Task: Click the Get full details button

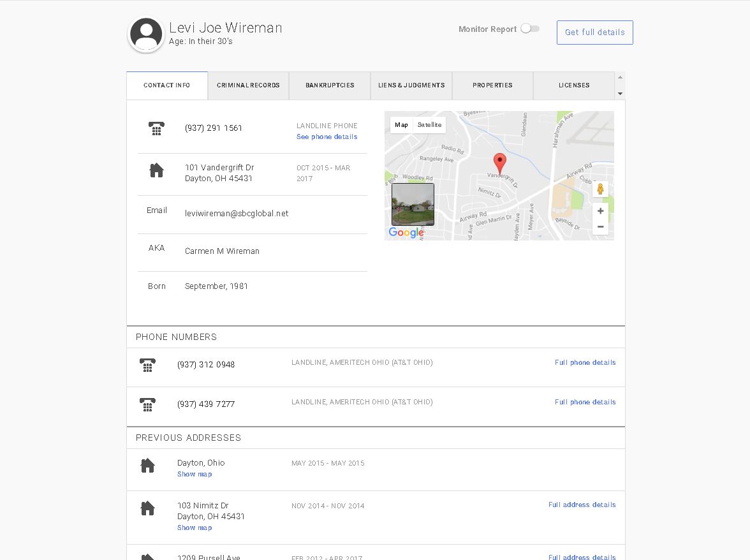Action: click(x=594, y=33)
